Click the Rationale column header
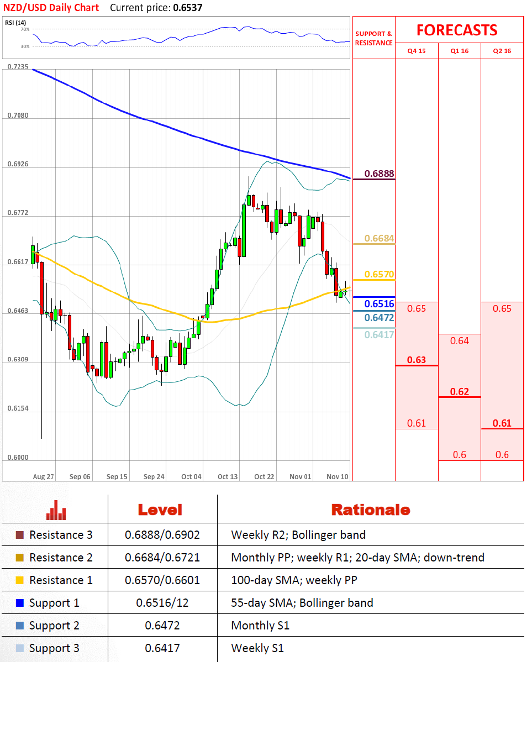Screen dimensions: 532x756 (x=371, y=510)
